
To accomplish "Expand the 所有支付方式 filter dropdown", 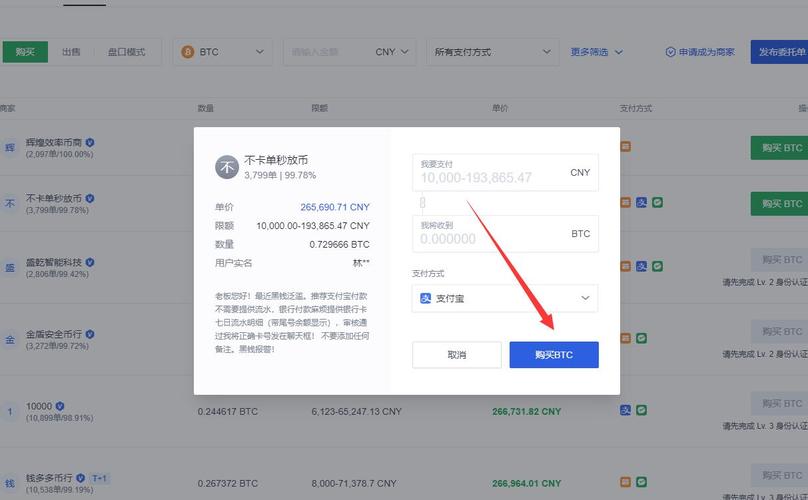I will [493, 52].
